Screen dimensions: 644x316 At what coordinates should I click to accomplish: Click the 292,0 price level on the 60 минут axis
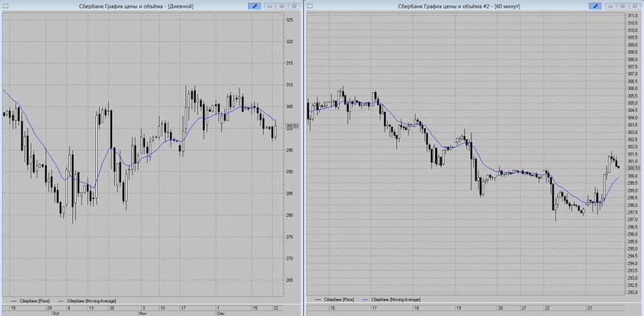click(x=632, y=293)
